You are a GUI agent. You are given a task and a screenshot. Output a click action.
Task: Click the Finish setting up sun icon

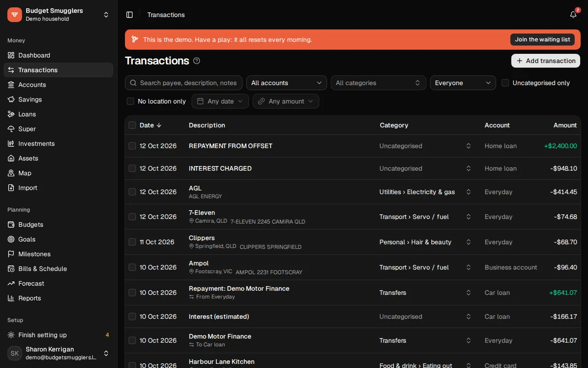pos(11,335)
